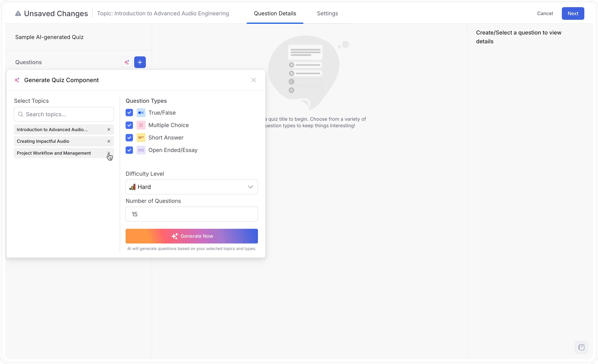
Task: Click 'Topic: Introduction to Advanced Audio Engineering' text
Action: point(163,14)
